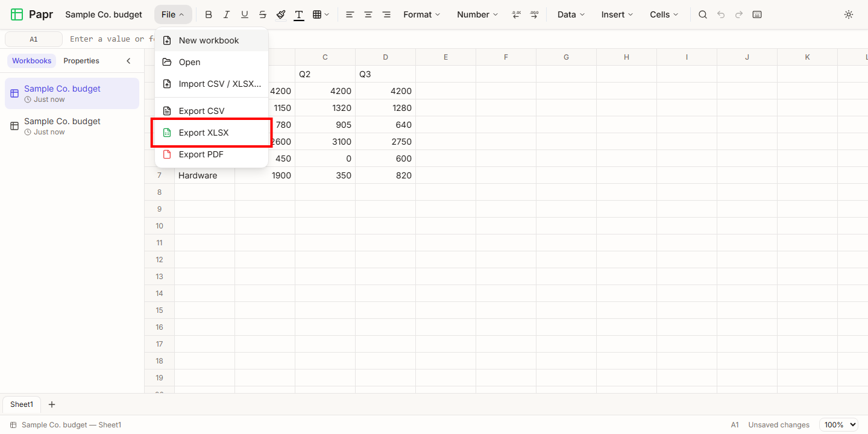Align cell text left

[350, 14]
